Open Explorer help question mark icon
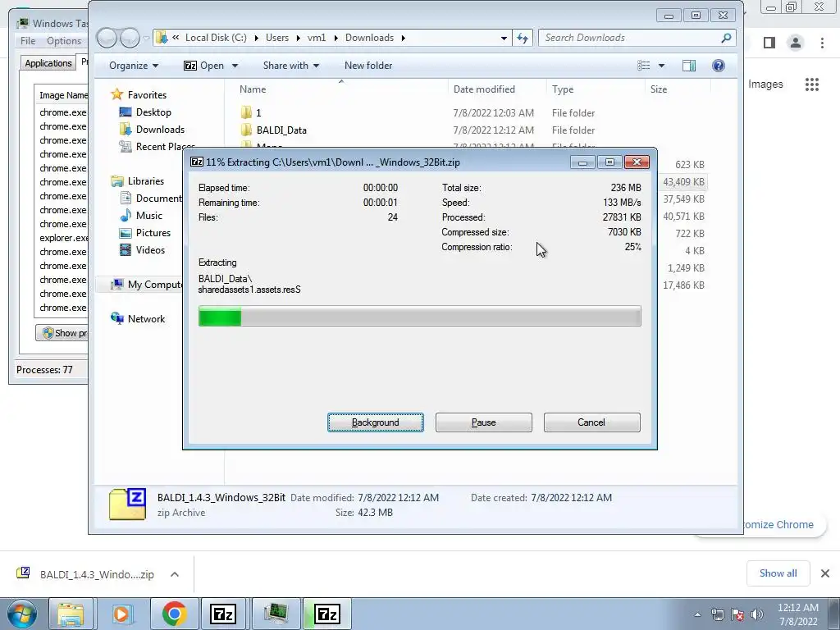The width and height of the screenshot is (840, 630). 719,66
